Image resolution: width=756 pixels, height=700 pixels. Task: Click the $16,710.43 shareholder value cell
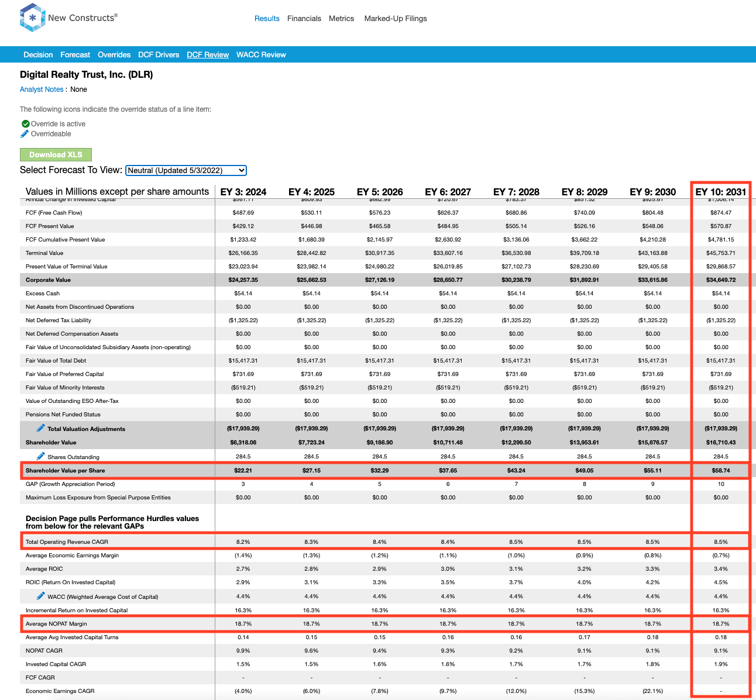click(721, 443)
